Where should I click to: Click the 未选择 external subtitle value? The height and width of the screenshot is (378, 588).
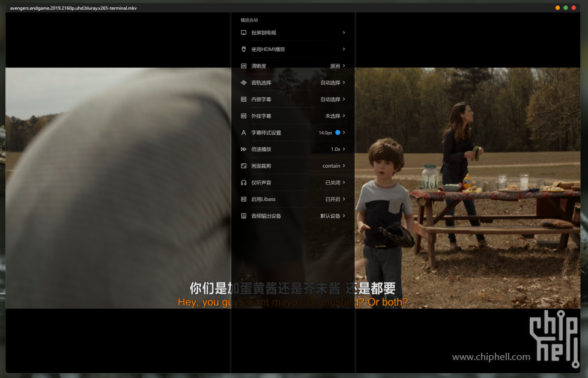point(333,116)
